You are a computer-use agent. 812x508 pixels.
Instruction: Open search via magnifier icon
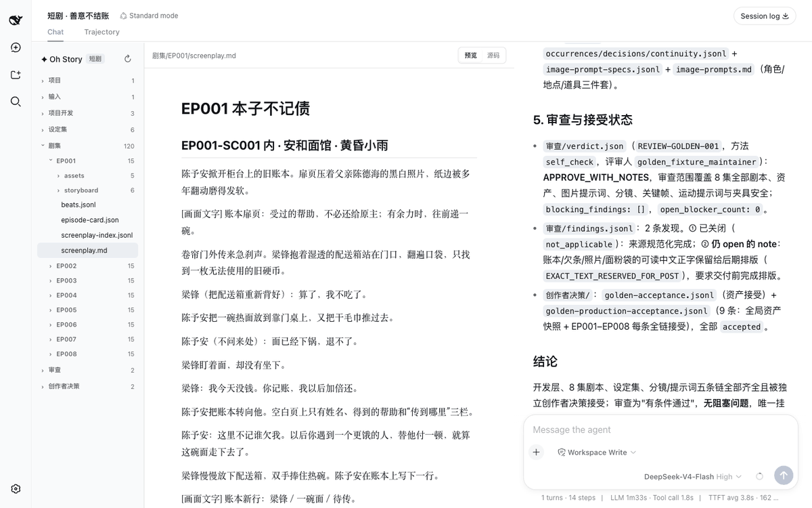coord(16,102)
